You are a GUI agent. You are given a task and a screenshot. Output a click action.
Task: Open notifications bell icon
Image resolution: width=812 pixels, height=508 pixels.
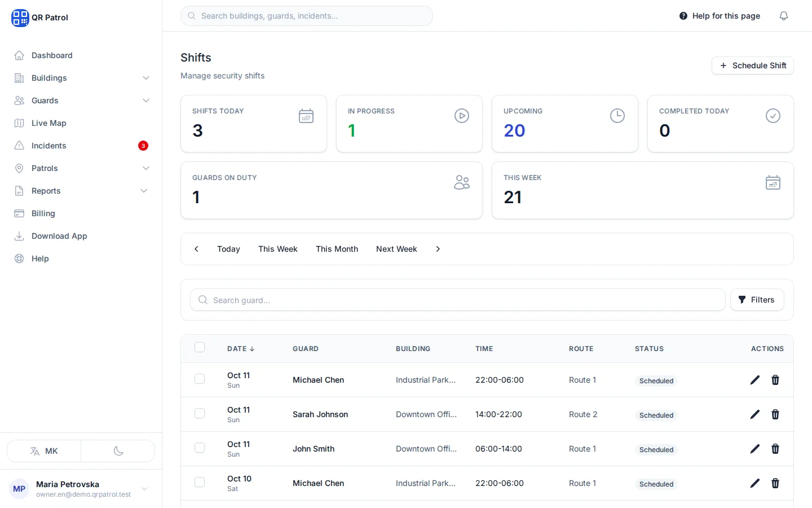[784, 16]
